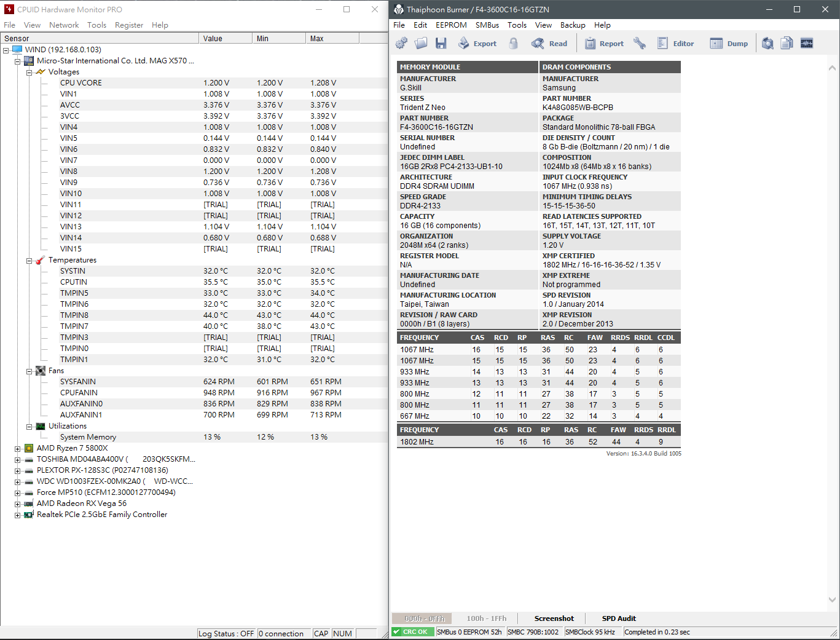Open the SMBus menu

487,25
